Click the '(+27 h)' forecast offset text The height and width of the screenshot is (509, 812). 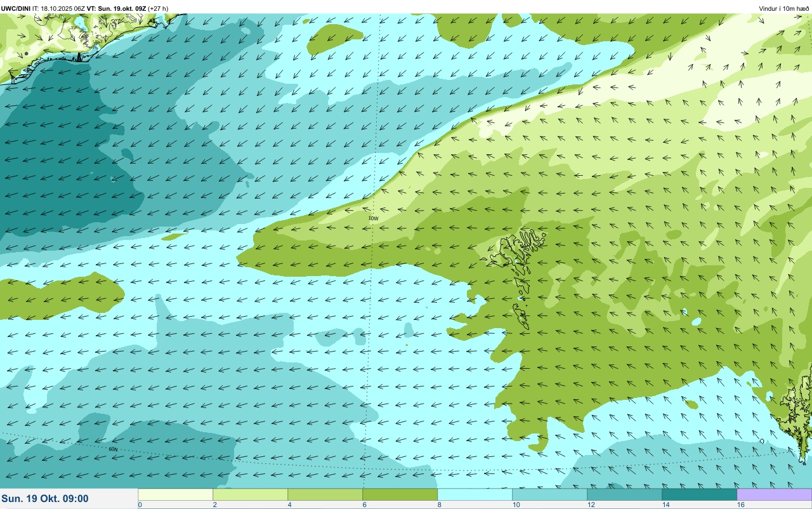tap(158, 8)
